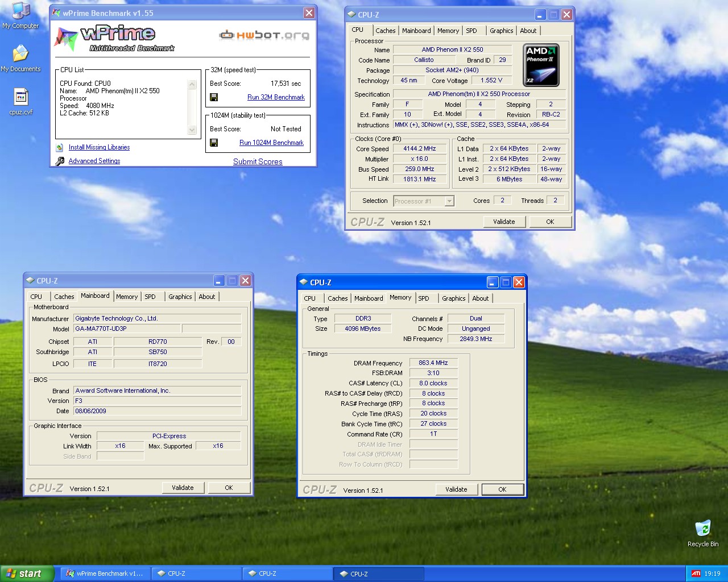Click the Core Voltage 1.552 V value
The width and height of the screenshot is (728, 582).
click(x=491, y=81)
